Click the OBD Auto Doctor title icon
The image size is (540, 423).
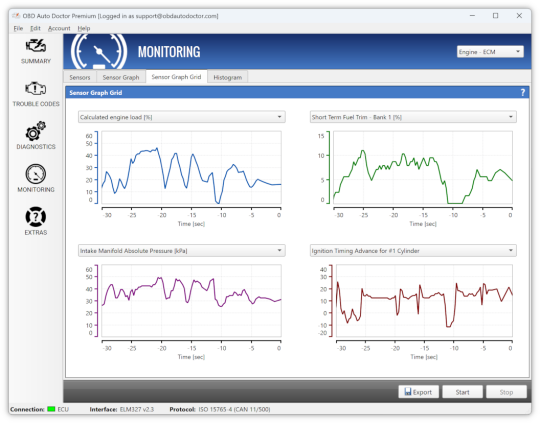pos(16,16)
